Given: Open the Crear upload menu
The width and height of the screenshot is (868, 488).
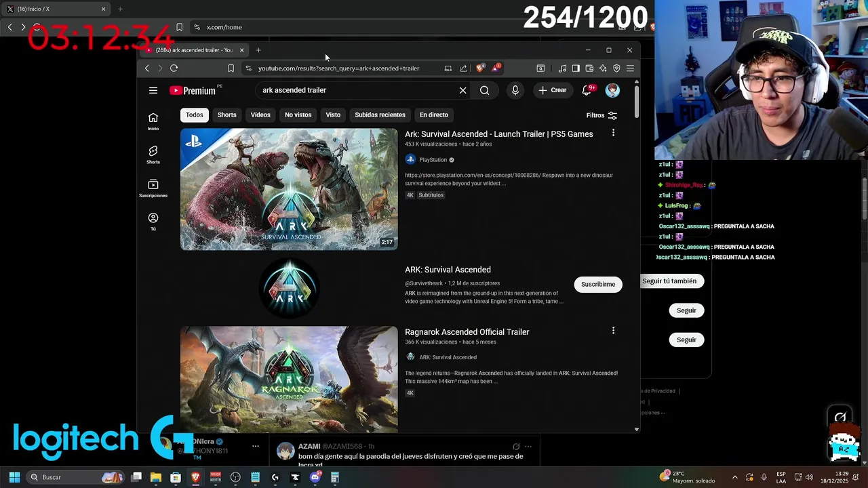Looking at the screenshot, I should [x=552, y=90].
